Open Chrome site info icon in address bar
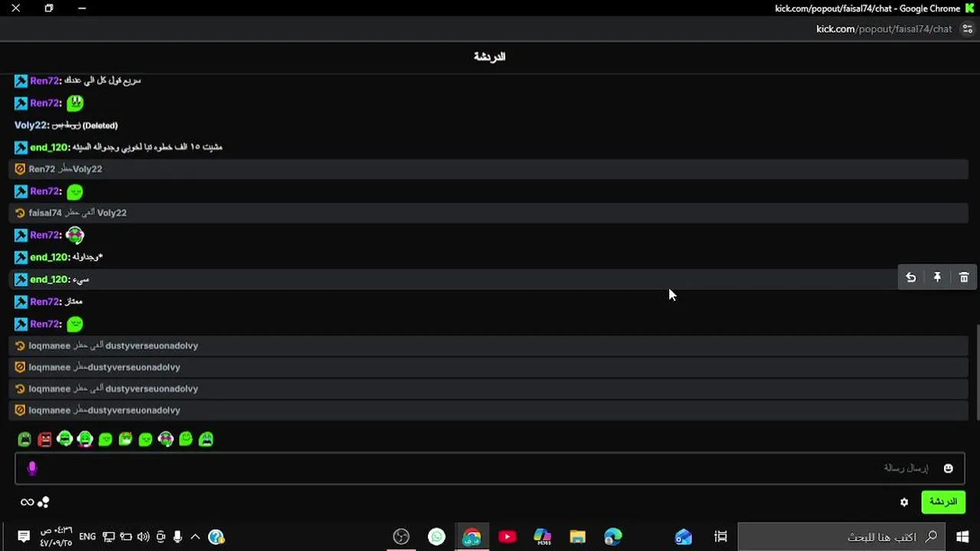980x551 pixels. pos(967,29)
